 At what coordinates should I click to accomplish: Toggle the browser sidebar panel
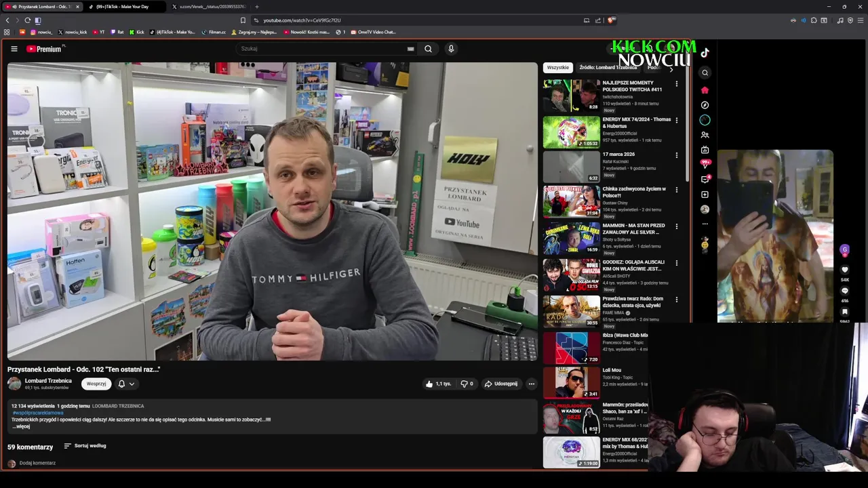click(38, 20)
